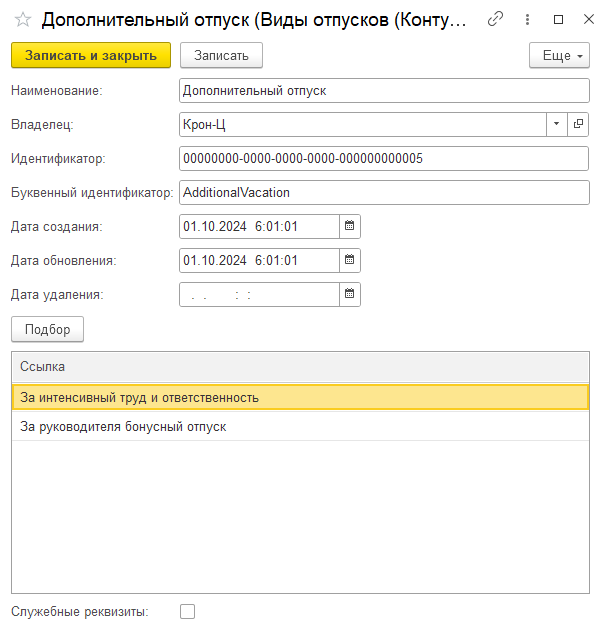Expand the Владелец dropdown list

click(556, 124)
